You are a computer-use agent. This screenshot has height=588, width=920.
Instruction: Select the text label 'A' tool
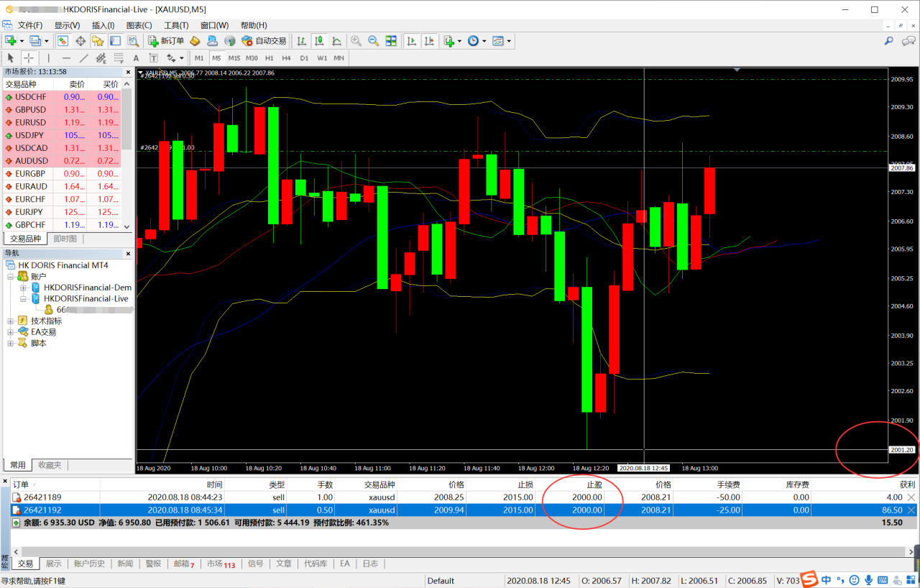(136, 58)
